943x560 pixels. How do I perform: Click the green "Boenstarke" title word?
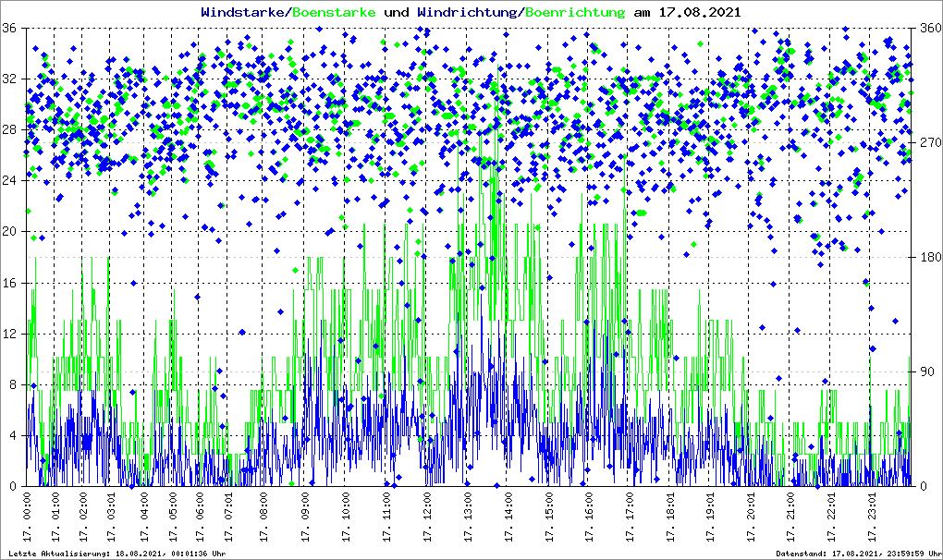pos(335,12)
